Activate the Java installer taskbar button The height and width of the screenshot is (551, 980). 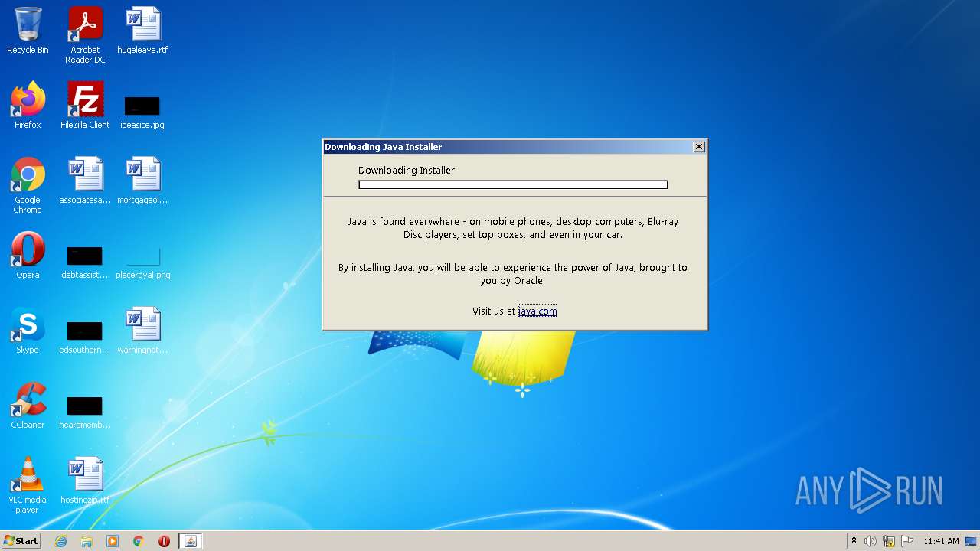(191, 541)
